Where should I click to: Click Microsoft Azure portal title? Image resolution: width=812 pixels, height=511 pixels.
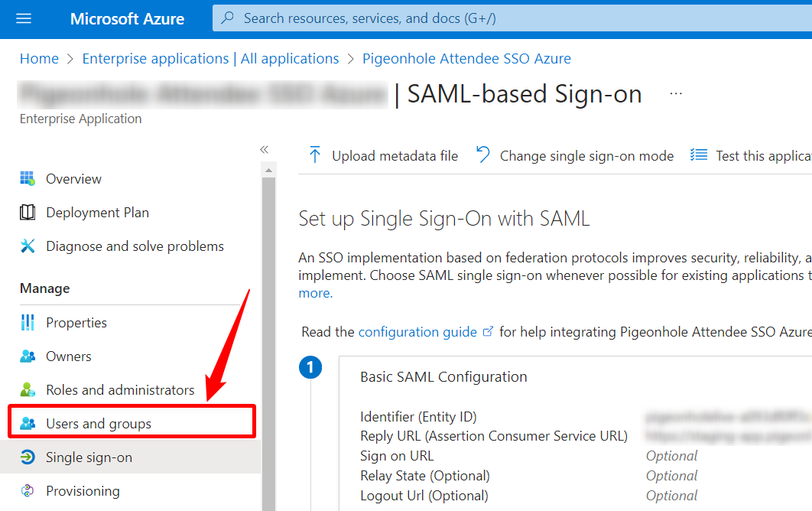pos(128,18)
